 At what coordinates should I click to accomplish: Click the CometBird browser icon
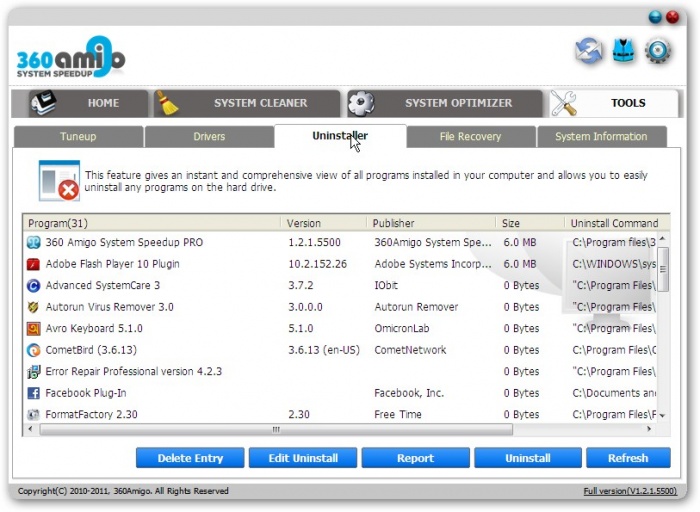point(33,350)
